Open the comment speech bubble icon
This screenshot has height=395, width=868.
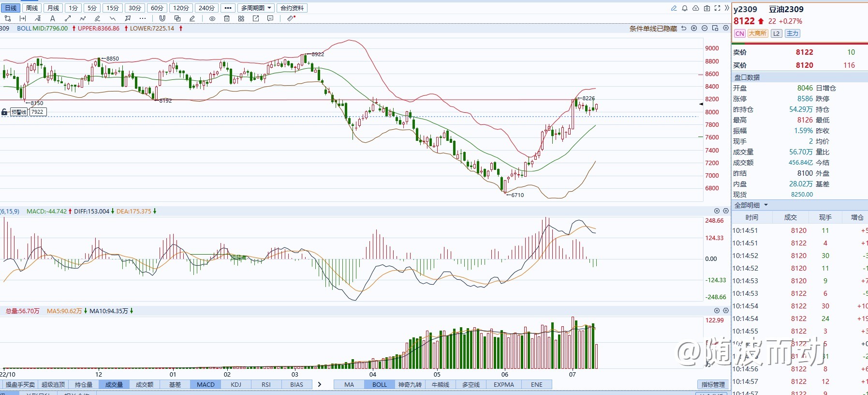pos(270,18)
